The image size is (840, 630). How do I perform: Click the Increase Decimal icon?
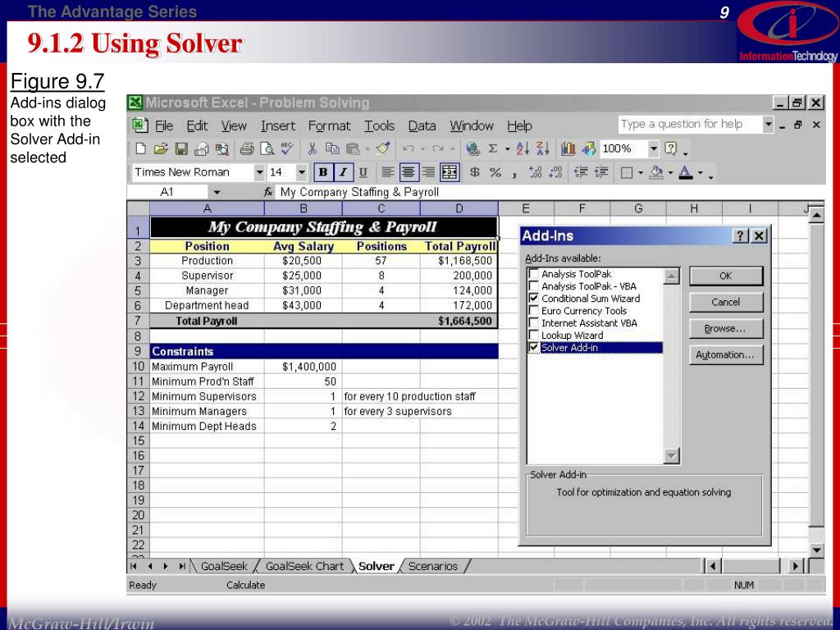[535, 172]
